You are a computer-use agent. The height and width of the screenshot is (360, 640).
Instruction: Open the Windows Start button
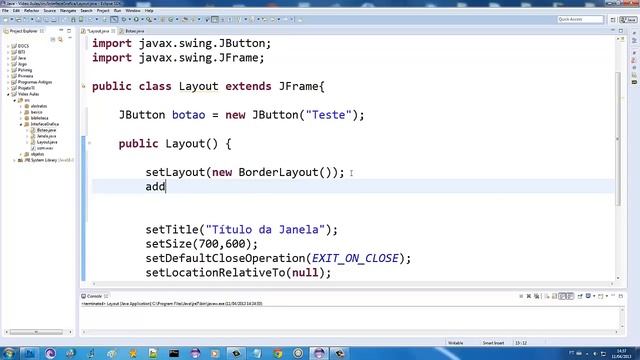(x=9, y=353)
